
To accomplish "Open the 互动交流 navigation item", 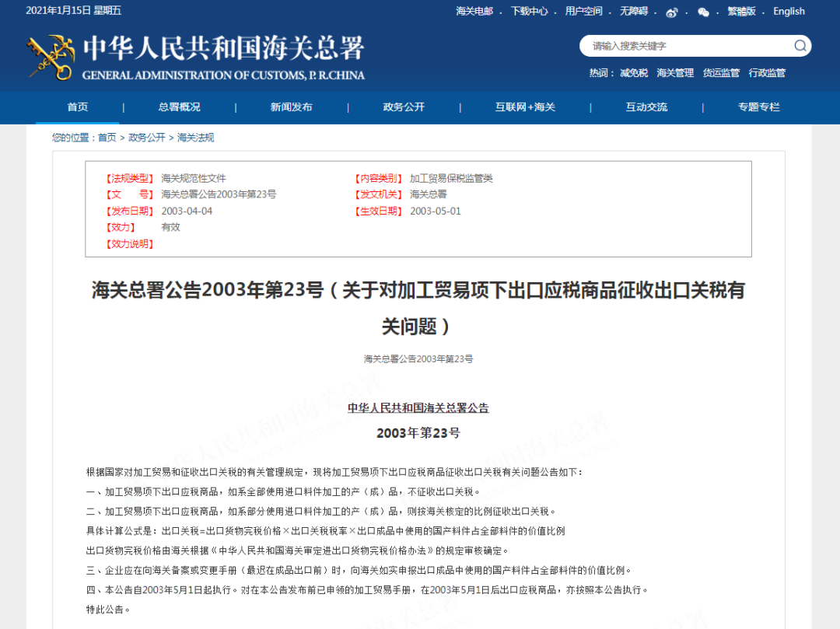I will coord(646,107).
